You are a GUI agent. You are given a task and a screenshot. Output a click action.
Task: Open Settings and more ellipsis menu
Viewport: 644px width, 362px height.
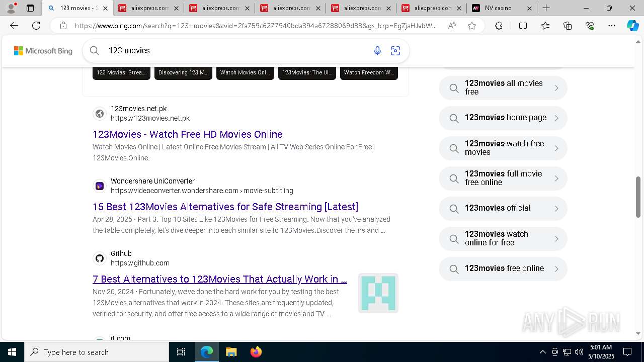(x=612, y=26)
